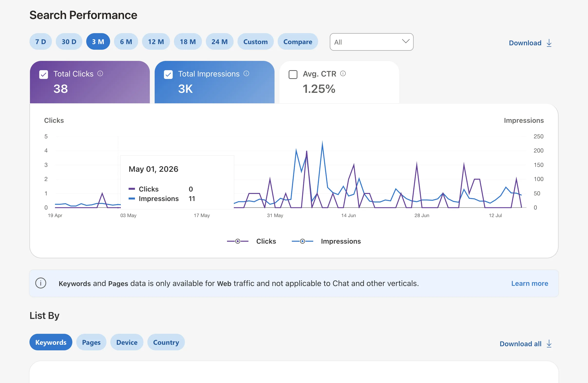Enable the Avg. CTR checkbox
Image resolution: width=588 pixels, height=383 pixels.
click(x=293, y=74)
